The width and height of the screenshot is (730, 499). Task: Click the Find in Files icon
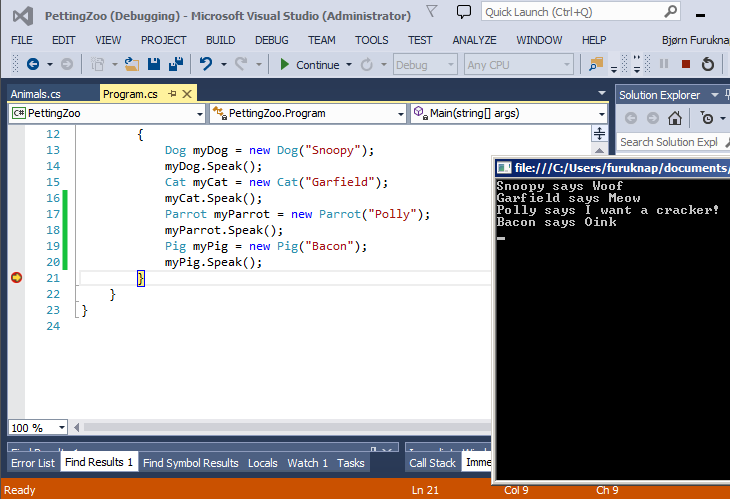coord(595,64)
